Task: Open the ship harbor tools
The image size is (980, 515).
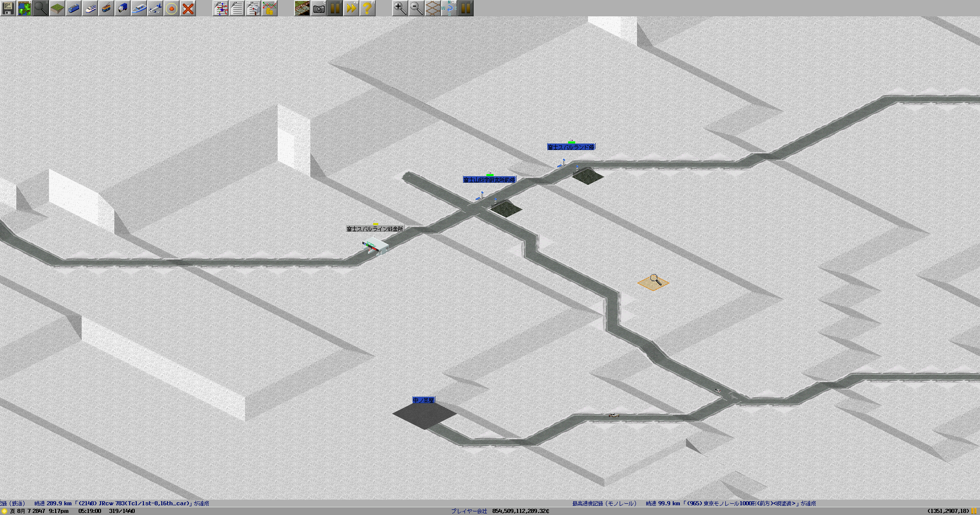Action: click(x=139, y=8)
